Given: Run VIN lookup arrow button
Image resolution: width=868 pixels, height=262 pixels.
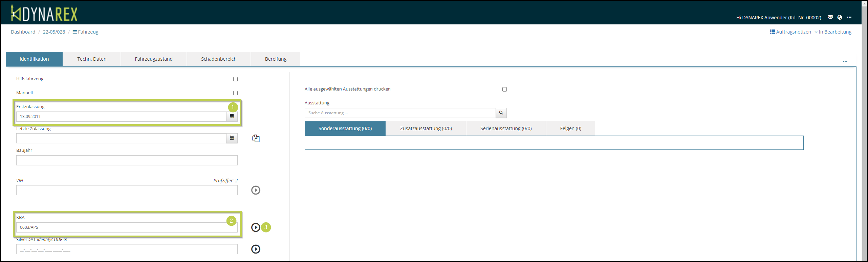Looking at the screenshot, I should click(256, 190).
